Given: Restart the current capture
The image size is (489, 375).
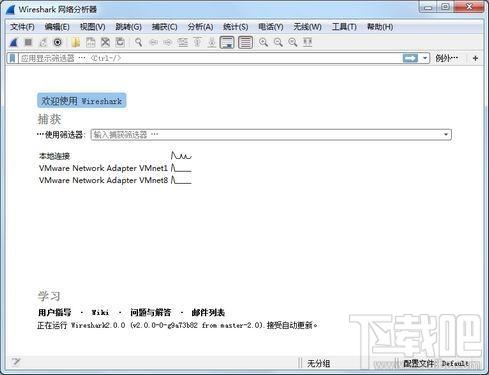Looking at the screenshot, I should 43,42.
